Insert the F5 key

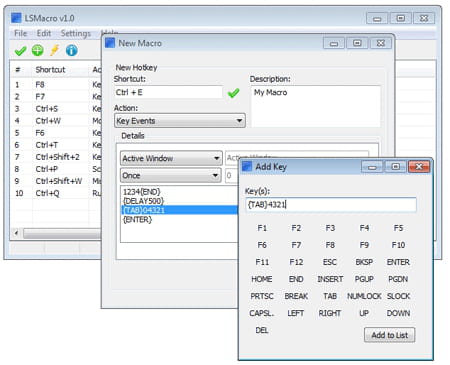click(x=398, y=228)
